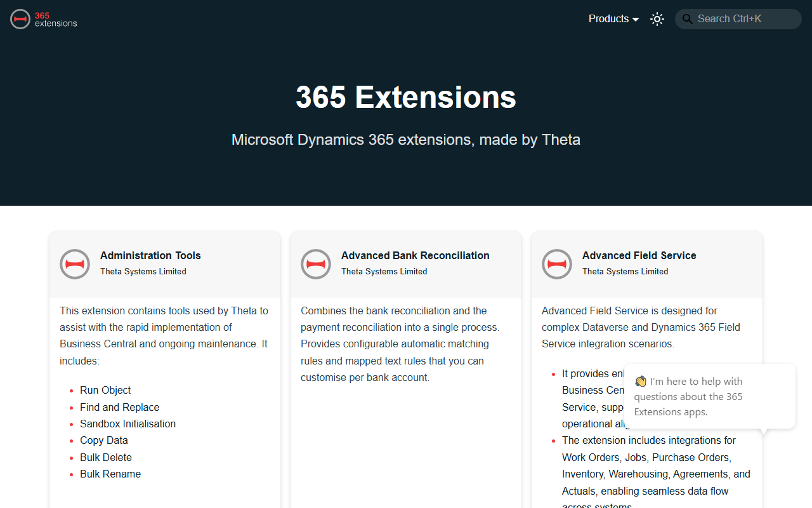Click the search magnifier icon
This screenshot has height=508, width=812.
[x=687, y=19]
